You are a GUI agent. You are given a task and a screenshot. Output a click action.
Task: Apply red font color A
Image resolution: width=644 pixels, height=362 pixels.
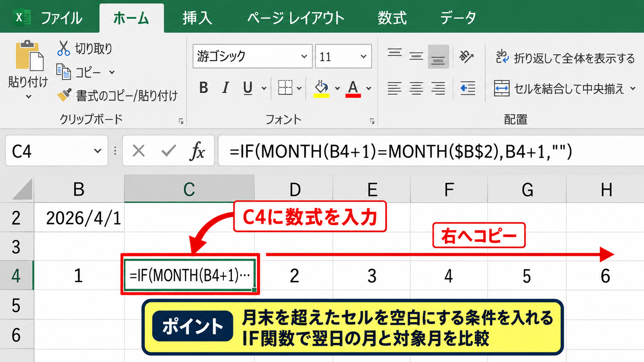click(x=353, y=89)
